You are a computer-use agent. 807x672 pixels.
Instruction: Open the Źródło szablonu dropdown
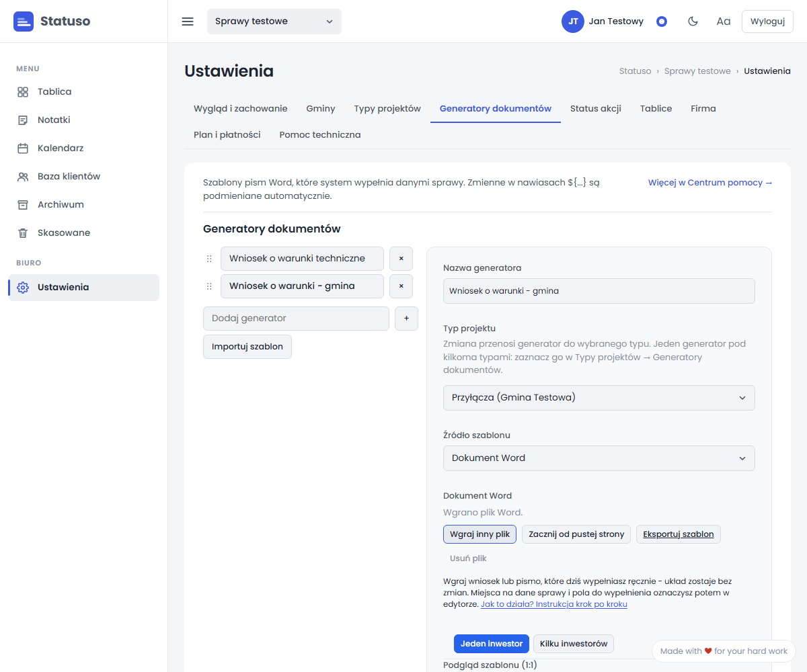click(x=599, y=458)
